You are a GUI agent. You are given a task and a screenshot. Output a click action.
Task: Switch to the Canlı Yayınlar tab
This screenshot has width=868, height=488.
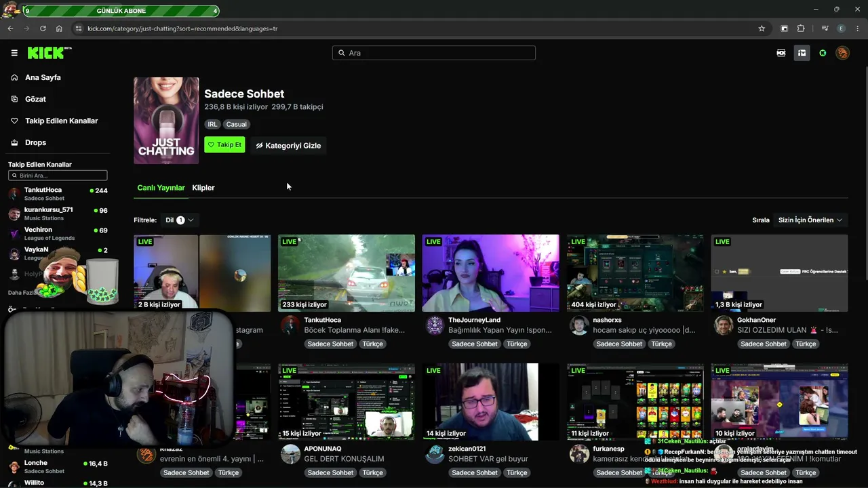point(161,188)
